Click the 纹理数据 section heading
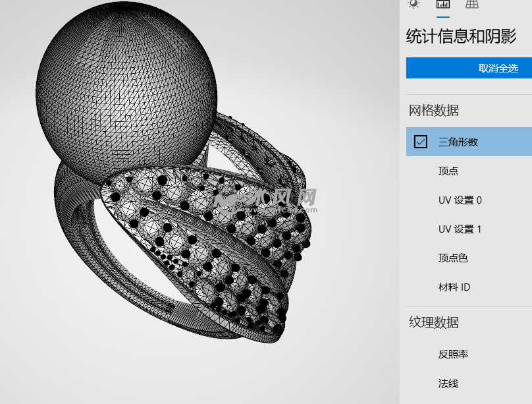 point(434,322)
